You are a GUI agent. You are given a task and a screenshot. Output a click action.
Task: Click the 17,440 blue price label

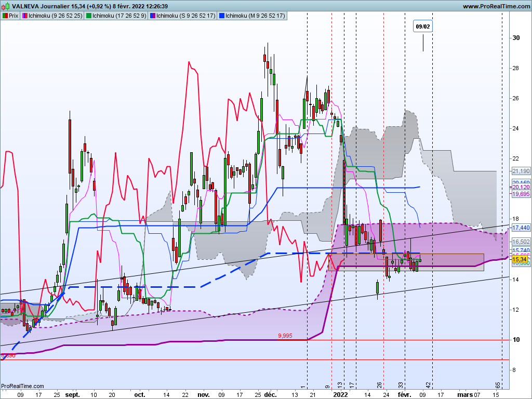(521, 228)
